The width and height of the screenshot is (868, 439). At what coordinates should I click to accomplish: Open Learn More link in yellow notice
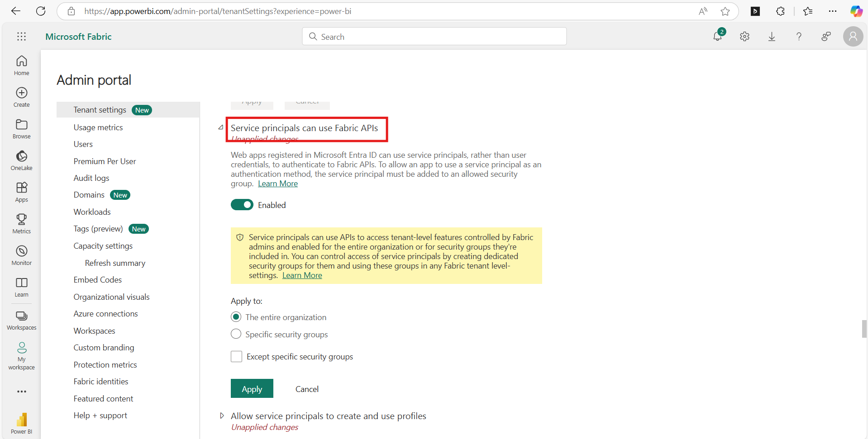tap(302, 275)
